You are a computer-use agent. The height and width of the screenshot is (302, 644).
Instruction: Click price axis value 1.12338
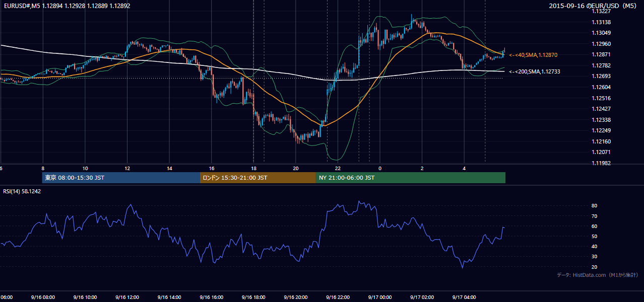[601, 120]
